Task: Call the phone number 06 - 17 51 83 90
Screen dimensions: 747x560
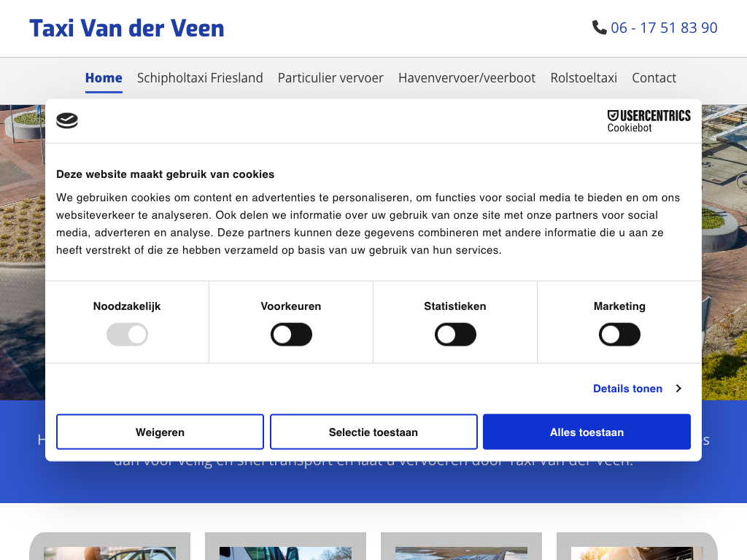Action: pos(664,28)
